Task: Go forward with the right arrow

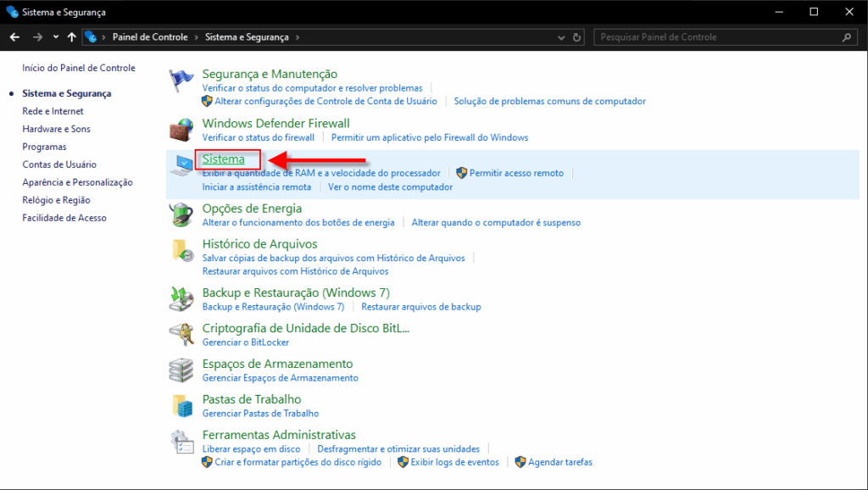Action: pyautogui.click(x=37, y=37)
